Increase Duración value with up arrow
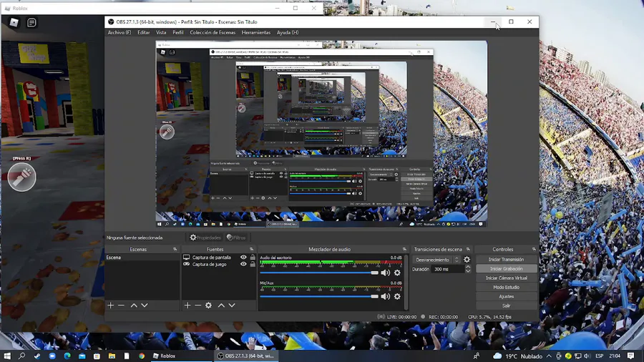This screenshot has height=362, width=644. (x=468, y=267)
